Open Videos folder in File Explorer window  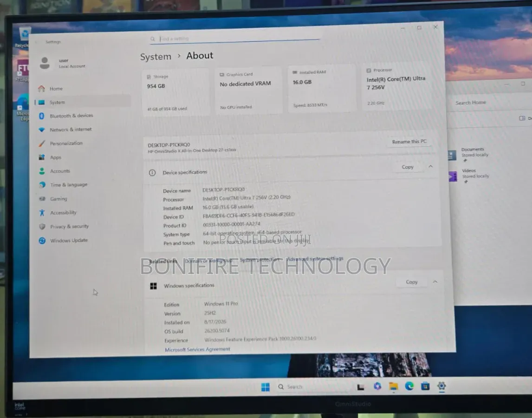tap(469, 176)
